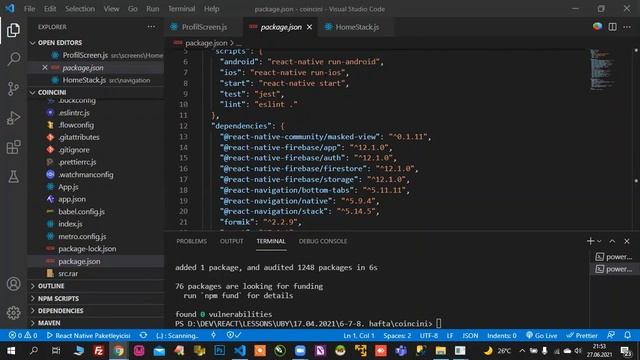Switch to the Output panel tab

[x=231, y=241]
